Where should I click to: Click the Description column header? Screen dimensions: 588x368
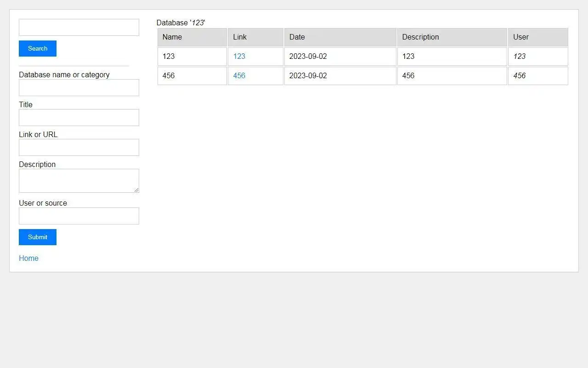tap(452, 37)
